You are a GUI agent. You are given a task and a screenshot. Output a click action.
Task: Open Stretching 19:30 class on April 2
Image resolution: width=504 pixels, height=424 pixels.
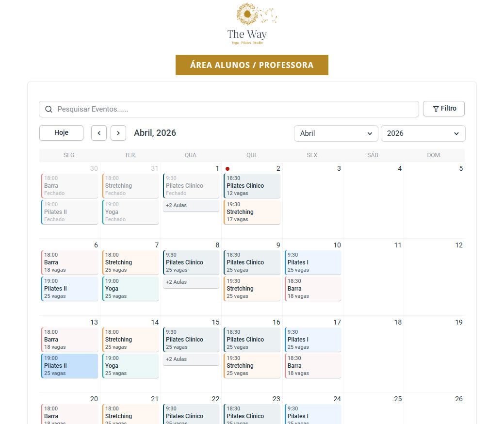point(252,212)
